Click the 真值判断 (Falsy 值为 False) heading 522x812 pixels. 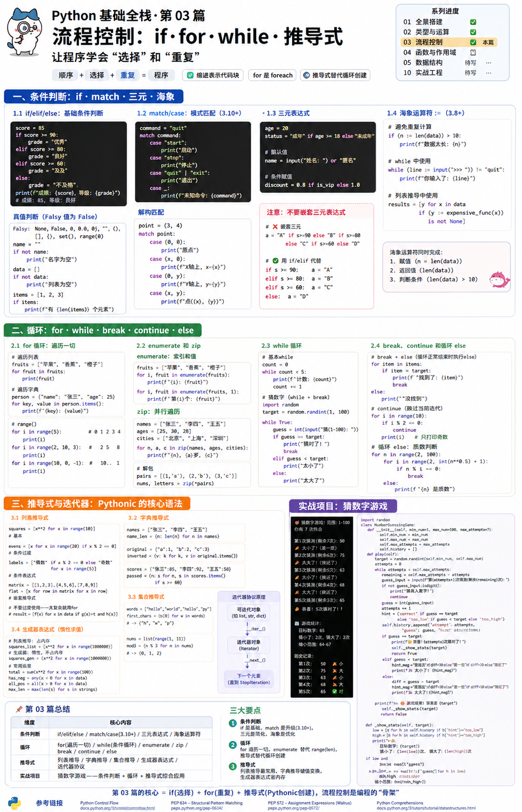pyautogui.click(x=55, y=216)
